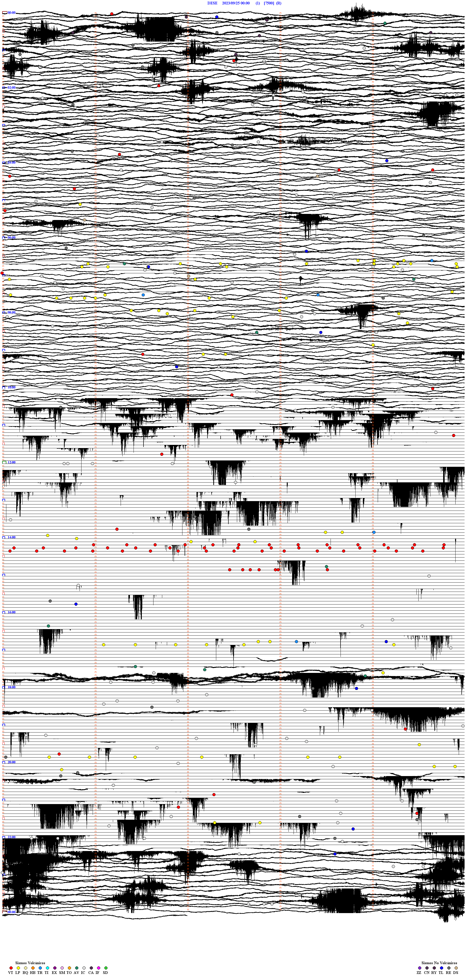Click the 16:00 time label
The image size is (467, 980).
point(11,612)
